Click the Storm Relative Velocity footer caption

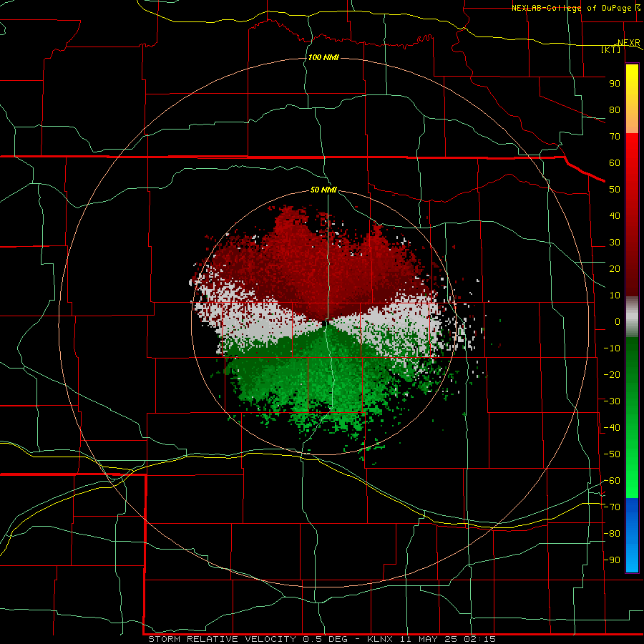[x=321, y=639]
